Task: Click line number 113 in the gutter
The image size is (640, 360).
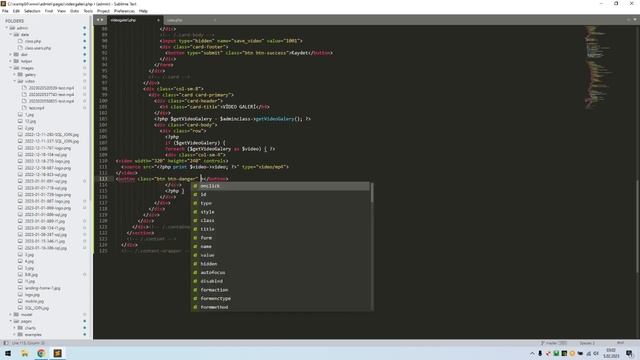Action: point(103,179)
